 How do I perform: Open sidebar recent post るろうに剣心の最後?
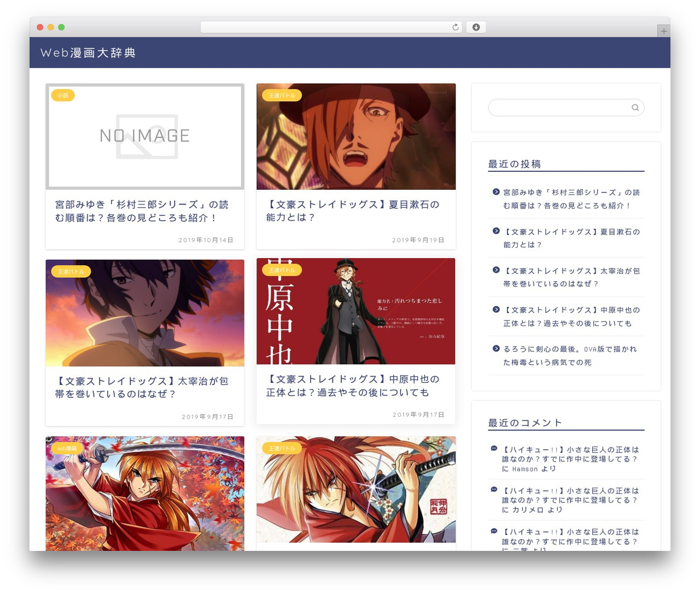point(570,356)
